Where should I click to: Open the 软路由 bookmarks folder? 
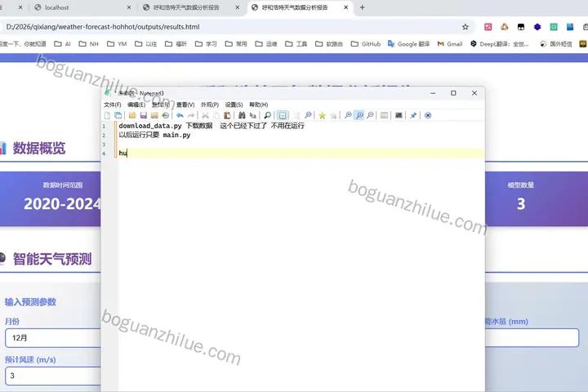tap(329, 44)
